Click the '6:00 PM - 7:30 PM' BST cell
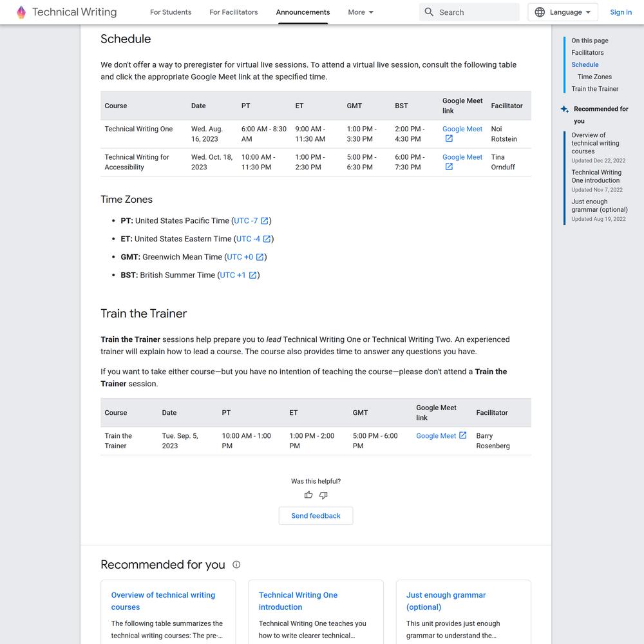 (x=410, y=162)
